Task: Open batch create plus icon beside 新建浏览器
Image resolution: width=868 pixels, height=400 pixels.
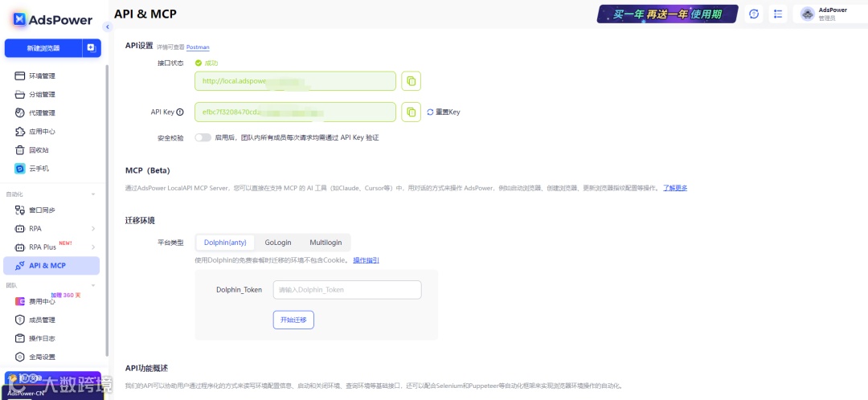Action: pyautogui.click(x=92, y=48)
